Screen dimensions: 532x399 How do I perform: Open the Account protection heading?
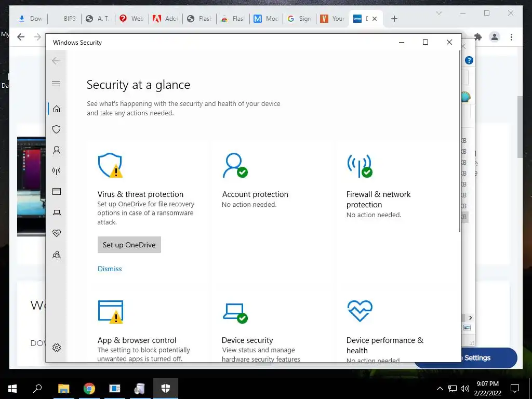[x=255, y=194]
